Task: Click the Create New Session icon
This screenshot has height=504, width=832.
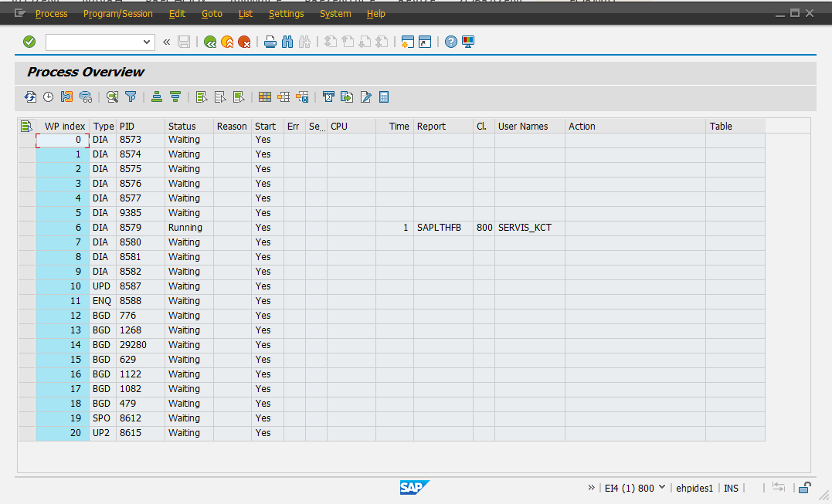Action: pyautogui.click(x=408, y=42)
